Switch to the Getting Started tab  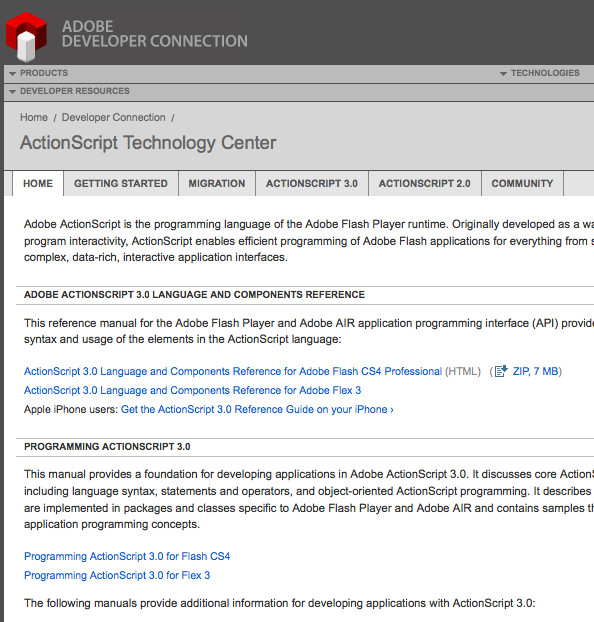[121, 183]
